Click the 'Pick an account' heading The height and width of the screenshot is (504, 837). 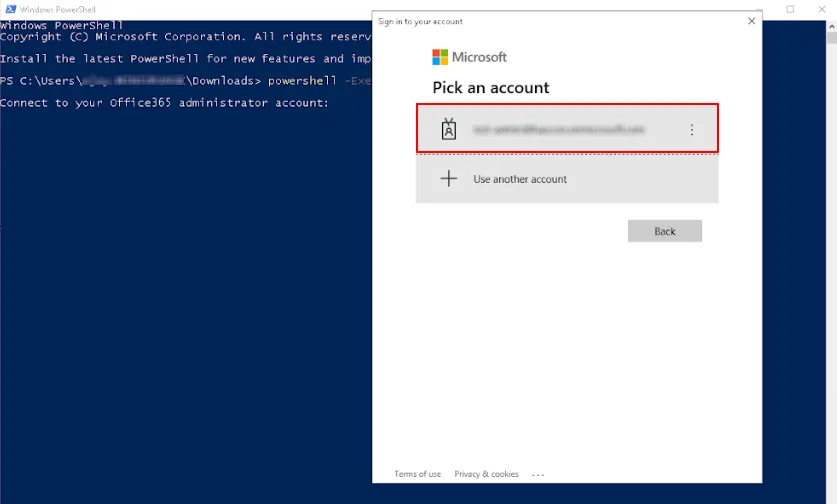point(491,88)
